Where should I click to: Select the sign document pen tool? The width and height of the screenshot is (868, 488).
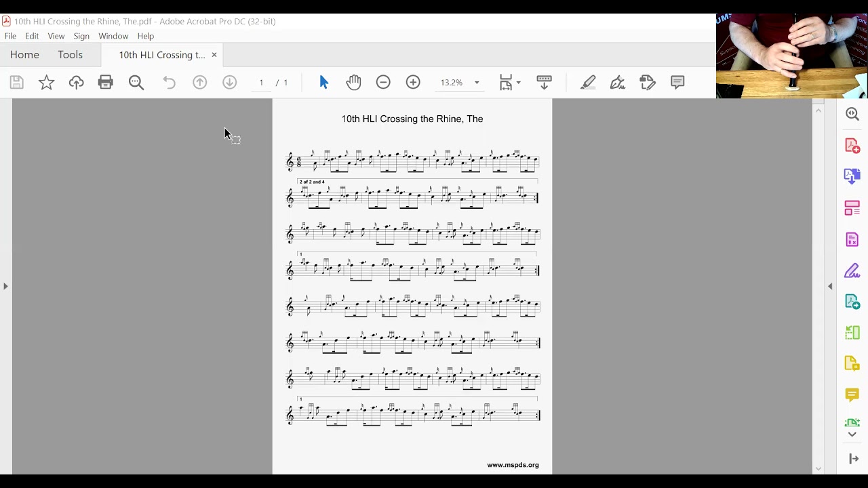click(x=618, y=82)
